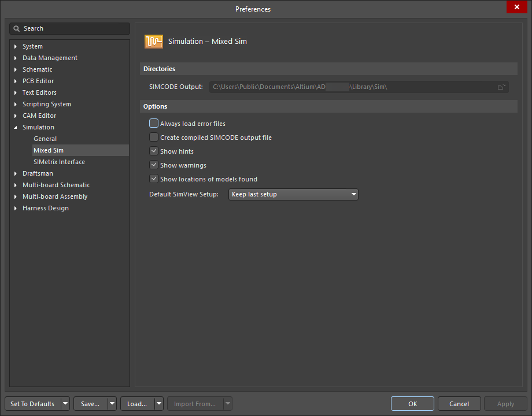Click the Apply button
The image size is (532, 416).
tap(505, 403)
